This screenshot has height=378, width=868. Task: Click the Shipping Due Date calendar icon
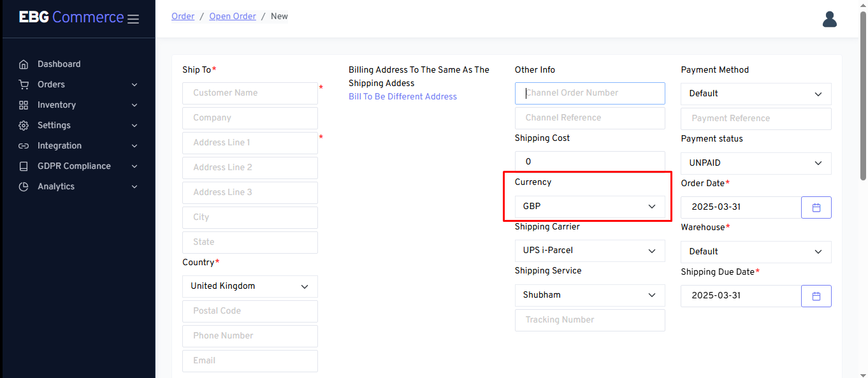pos(816,296)
